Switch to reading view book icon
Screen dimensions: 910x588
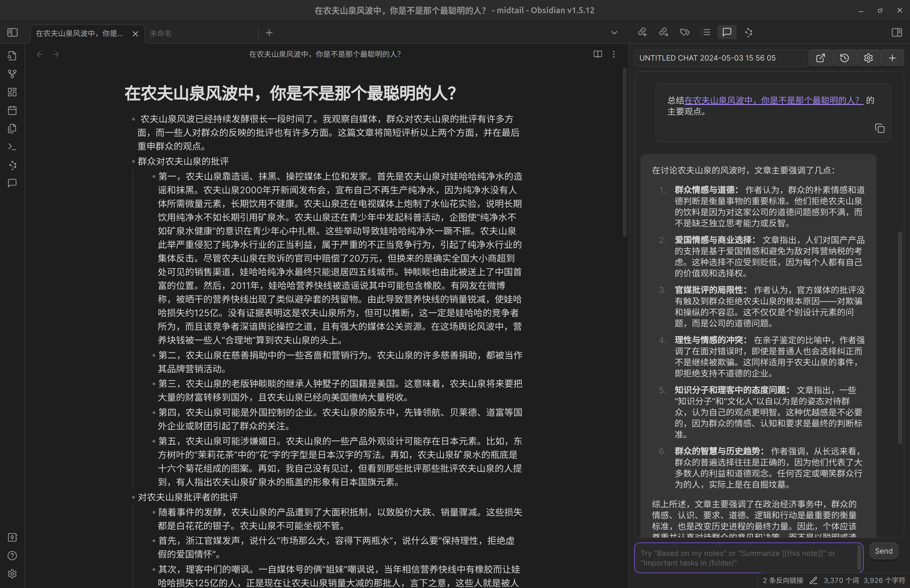[x=598, y=54]
